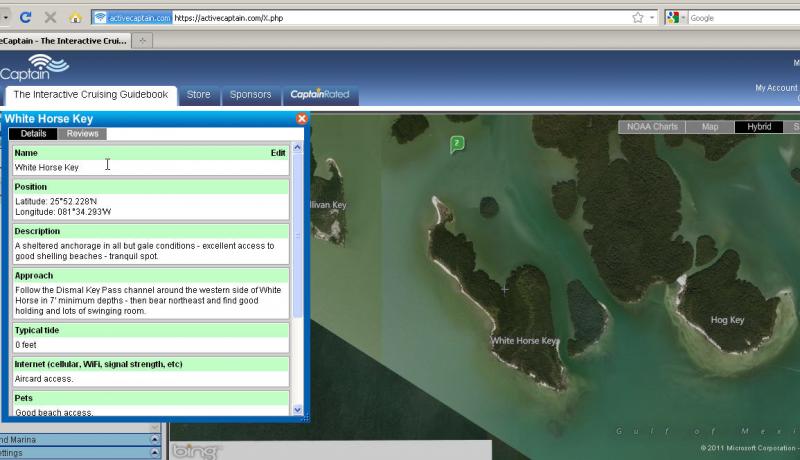
Task: Switch to the Reviews tab
Action: point(82,134)
